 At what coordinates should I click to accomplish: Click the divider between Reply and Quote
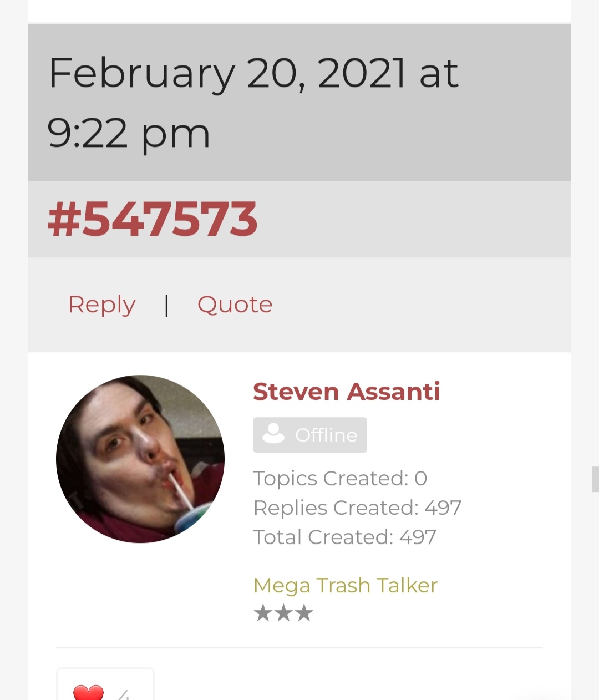tap(166, 305)
